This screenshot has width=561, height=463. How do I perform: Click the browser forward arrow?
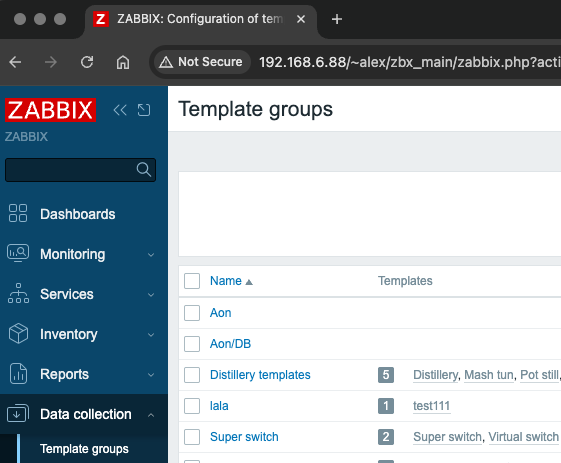pos(51,62)
